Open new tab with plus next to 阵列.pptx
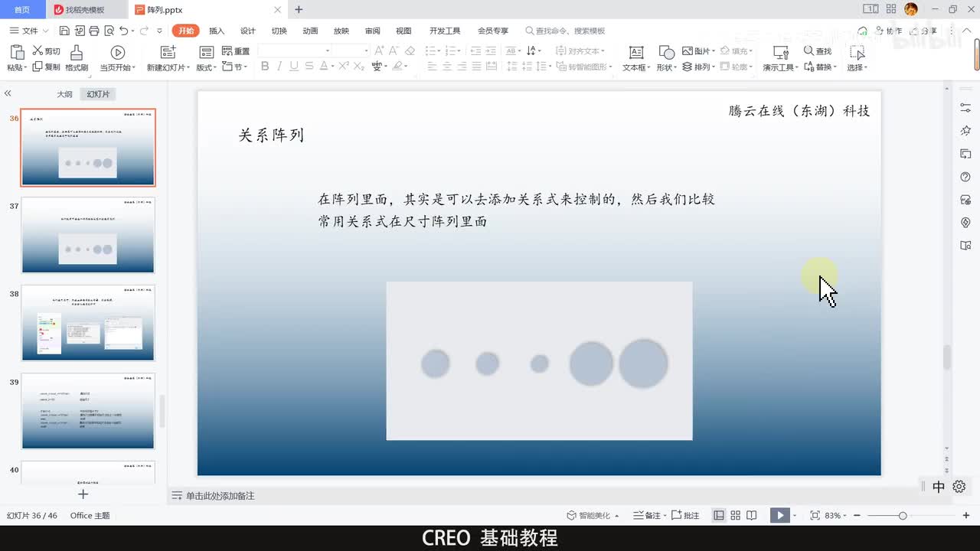Image resolution: width=980 pixels, height=551 pixels. coord(299,10)
